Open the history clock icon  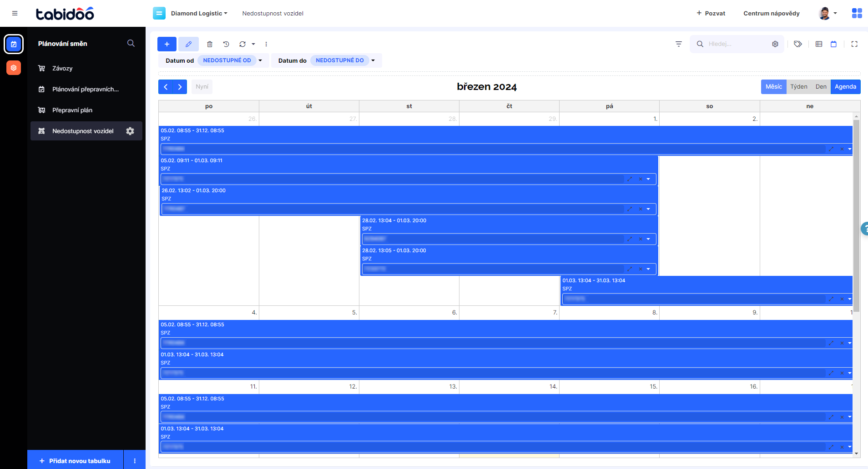tap(226, 44)
